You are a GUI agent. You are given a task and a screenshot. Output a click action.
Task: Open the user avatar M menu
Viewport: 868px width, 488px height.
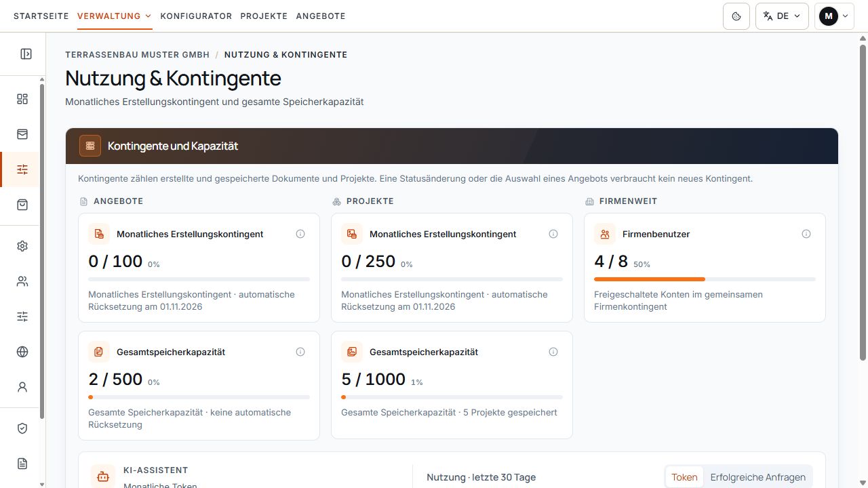(834, 16)
